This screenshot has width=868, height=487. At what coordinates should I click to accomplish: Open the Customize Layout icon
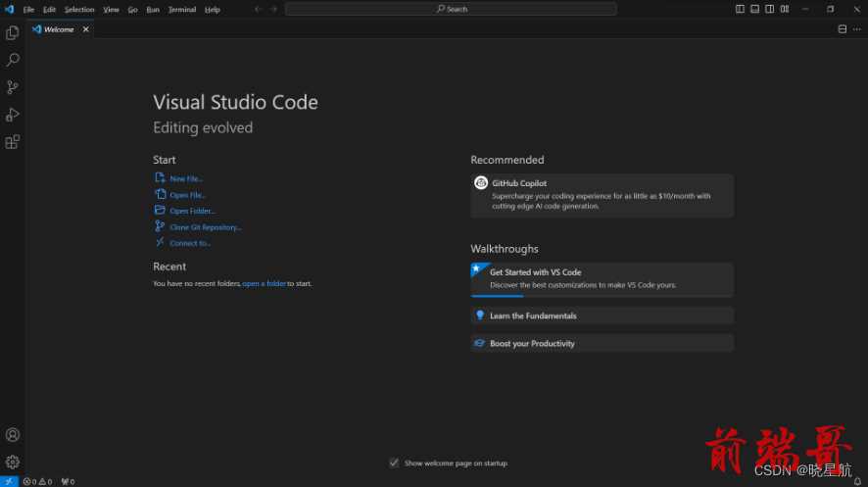pyautogui.click(x=785, y=9)
